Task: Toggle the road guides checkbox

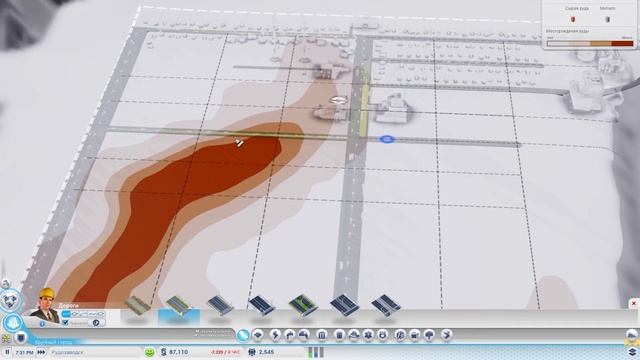Action: click(65, 322)
